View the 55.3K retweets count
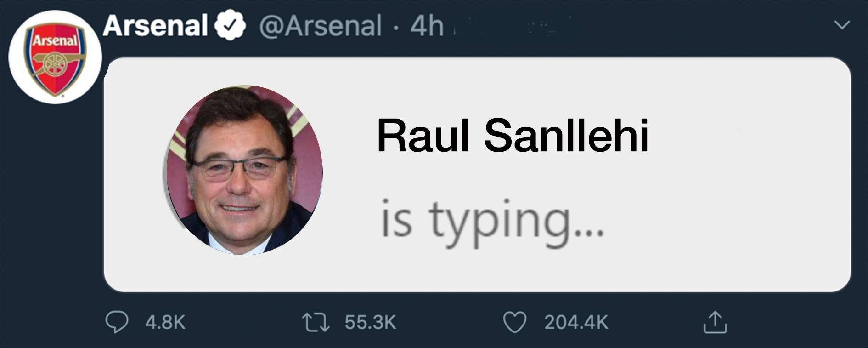 (x=370, y=322)
